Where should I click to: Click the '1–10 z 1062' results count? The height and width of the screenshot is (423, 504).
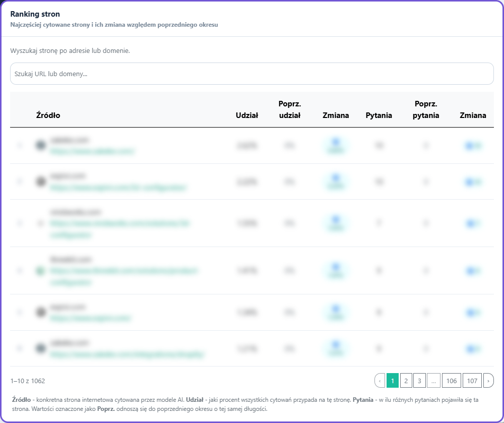pos(28,381)
